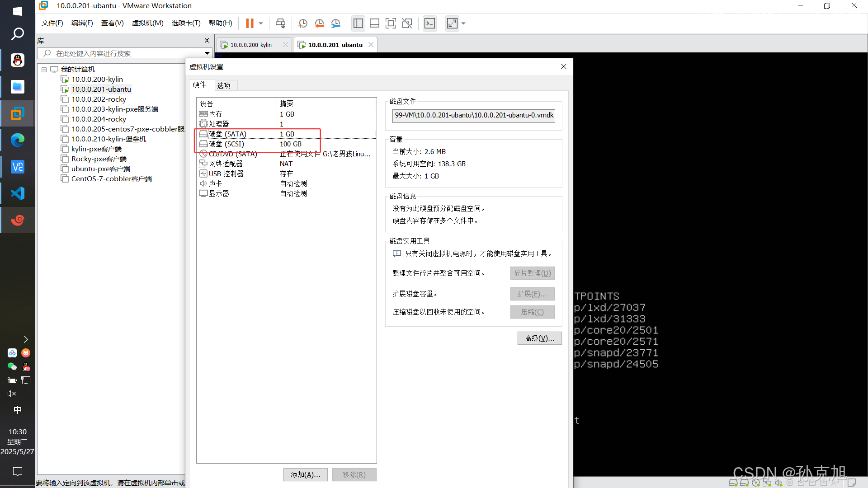Open Visual Studio Code from the taskbar

pyautogui.click(x=17, y=193)
